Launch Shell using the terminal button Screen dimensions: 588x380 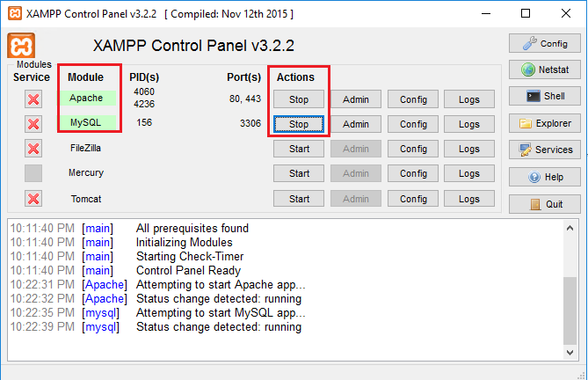pos(545,96)
